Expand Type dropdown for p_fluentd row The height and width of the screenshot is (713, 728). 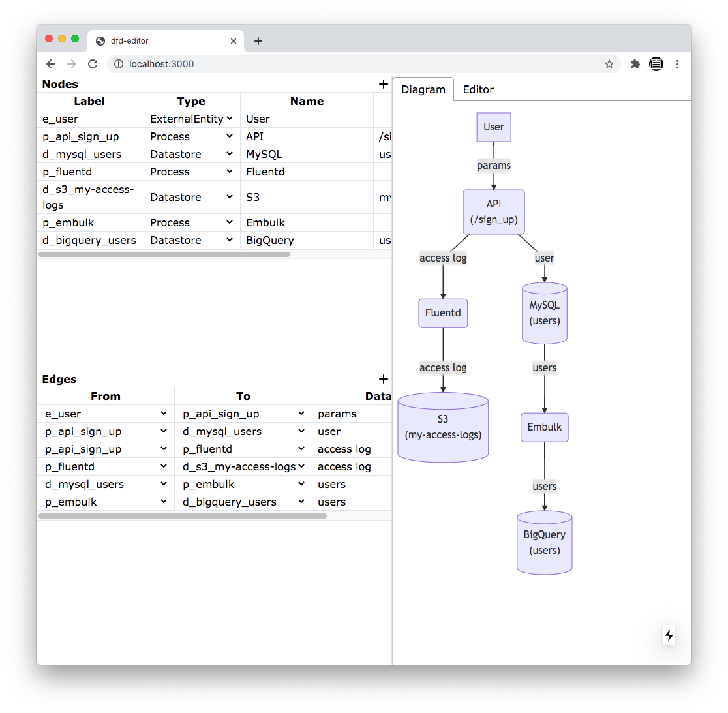(x=191, y=172)
